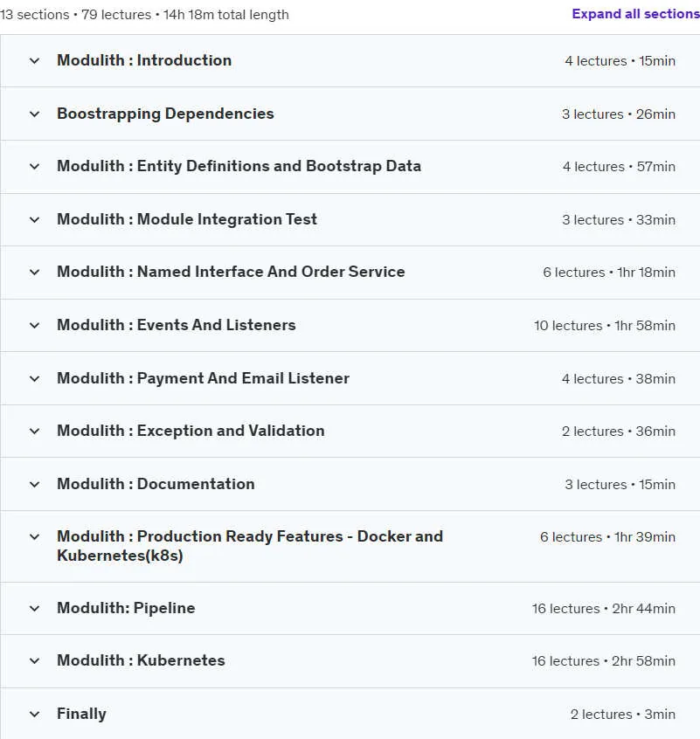
Task: Open chevron for Payment And Email Listener
Action: (x=34, y=378)
